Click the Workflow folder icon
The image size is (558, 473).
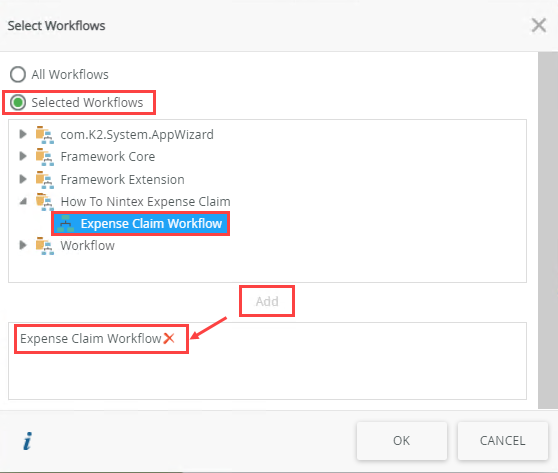(45, 246)
